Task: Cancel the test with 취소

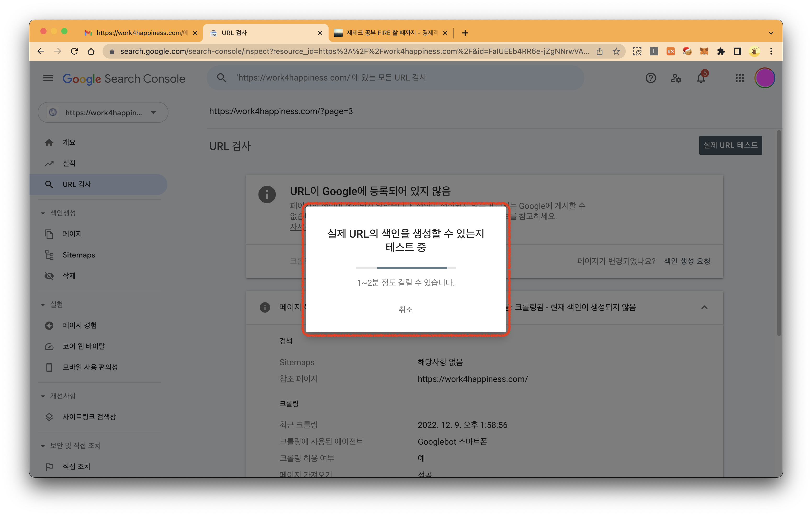Action: pos(406,310)
